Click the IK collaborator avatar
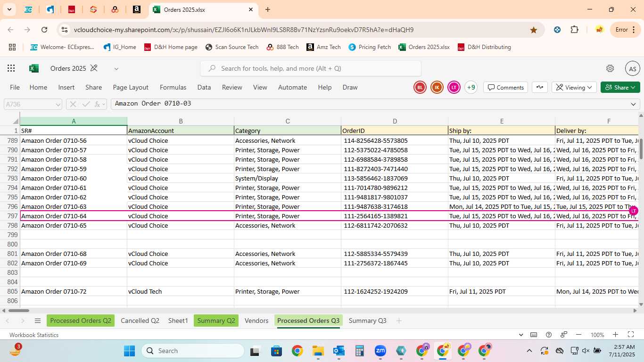The image size is (644, 362). 437,87
